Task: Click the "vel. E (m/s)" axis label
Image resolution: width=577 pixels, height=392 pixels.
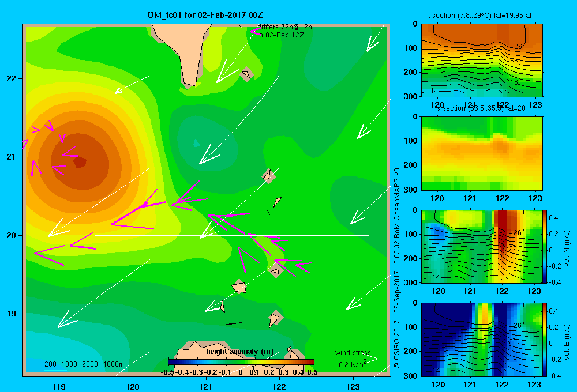Action: click(x=567, y=341)
